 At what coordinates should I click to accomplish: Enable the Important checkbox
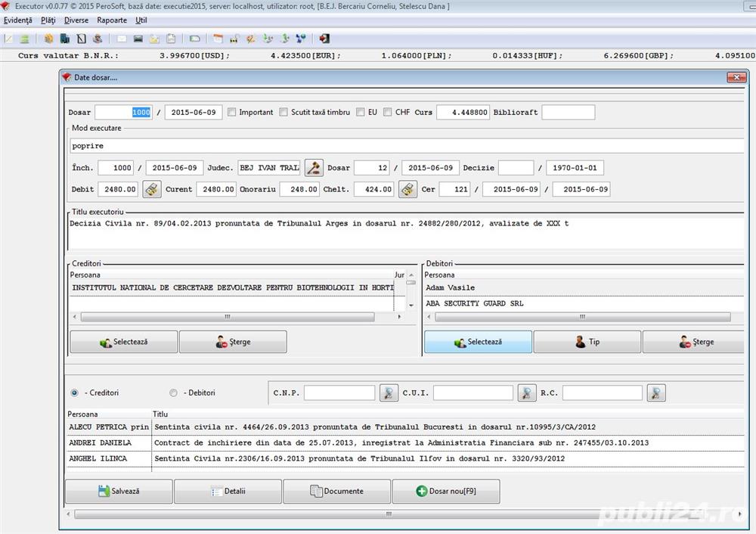[x=232, y=112]
